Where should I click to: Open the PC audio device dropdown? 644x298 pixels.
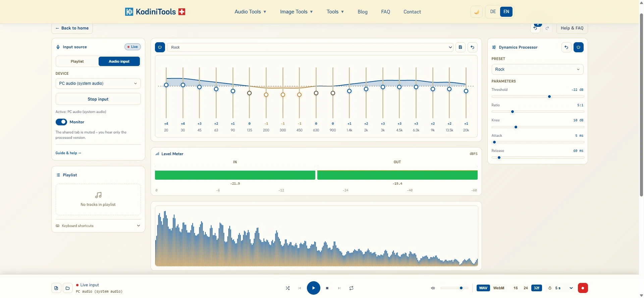[x=98, y=83]
